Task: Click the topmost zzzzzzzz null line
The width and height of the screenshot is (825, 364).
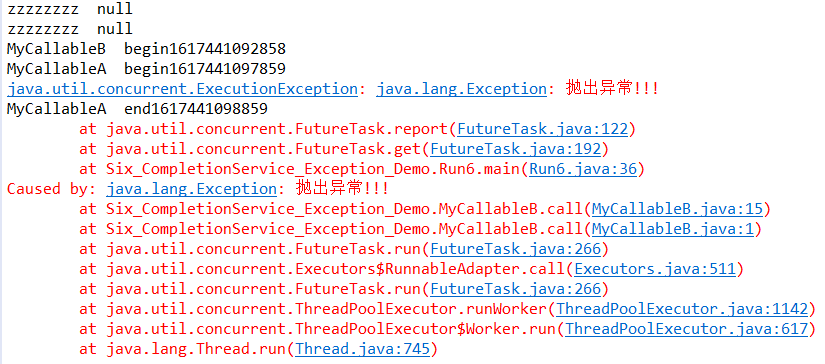Action: [x=69, y=9]
